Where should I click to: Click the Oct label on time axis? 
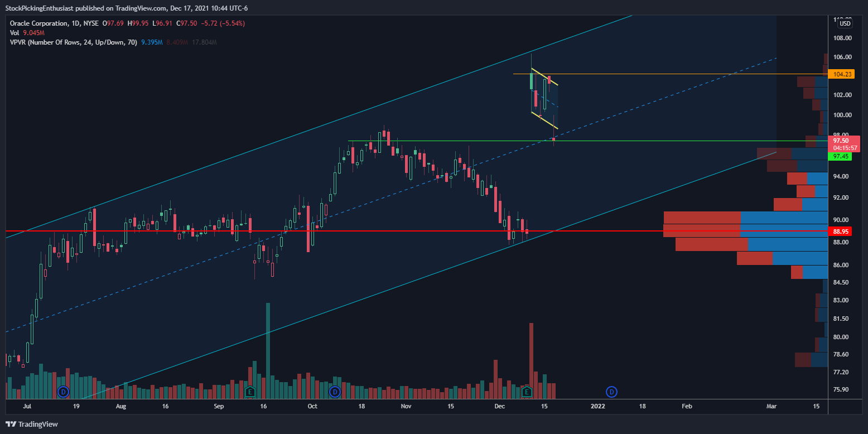pos(312,407)
